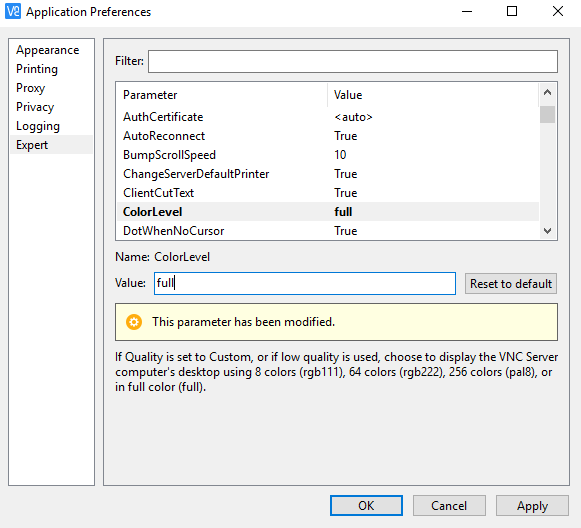
Task: Click the "Name: ColorLevel" label
Action: coord(162,257)
